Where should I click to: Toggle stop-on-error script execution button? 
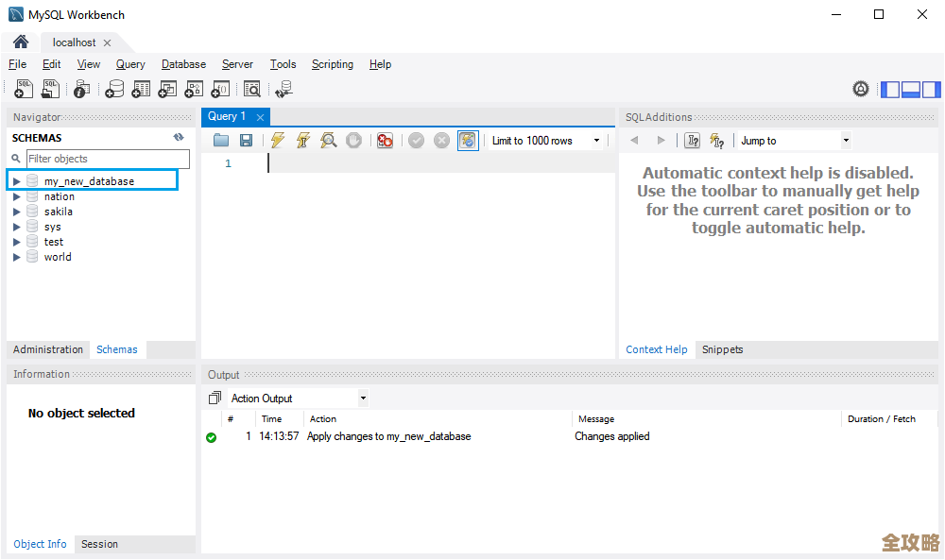[385, 141]
